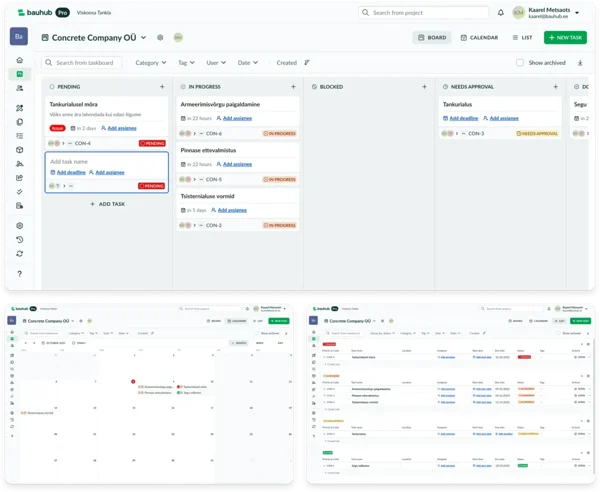Expand the Concrete Company OÜ project selector
This screenshot has height=492, width=600.
click(95, 37)
